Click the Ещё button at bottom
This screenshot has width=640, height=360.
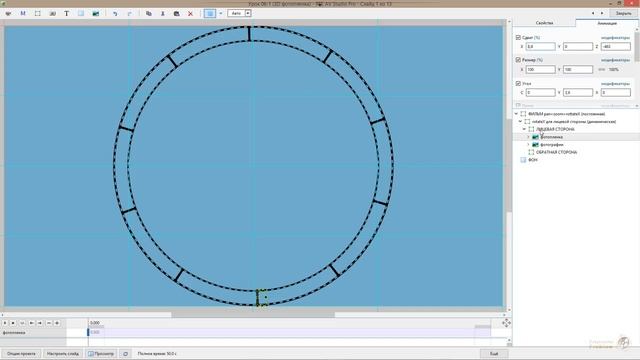coord(494,353)
